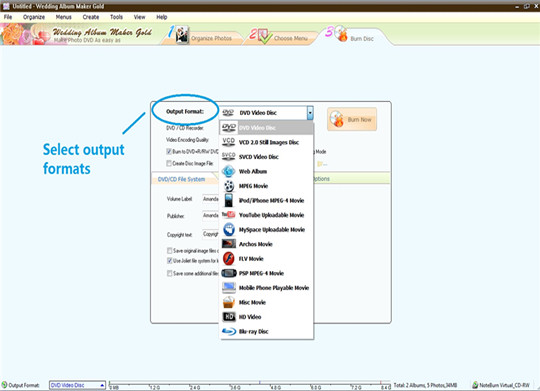This screenshot has height=391, width=540.
Task: Collapse the Output Format dropdown arrow
Action: click(310, 113)
